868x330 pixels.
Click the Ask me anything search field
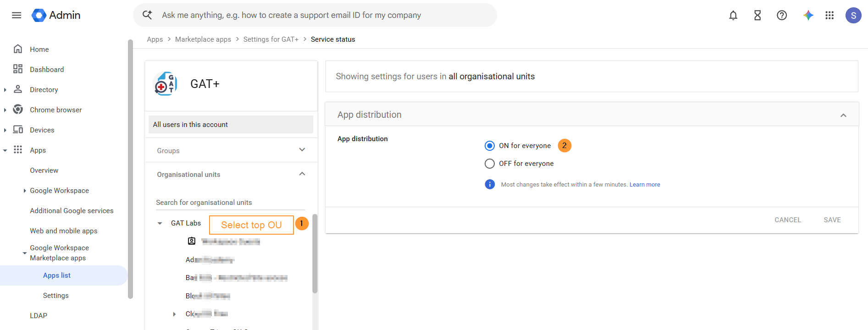coord(315,15)
